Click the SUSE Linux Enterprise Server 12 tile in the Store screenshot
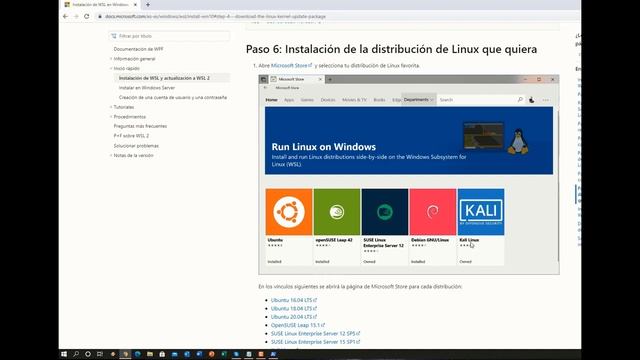This screenshot has height=360, width=640. tap(385, 227)
